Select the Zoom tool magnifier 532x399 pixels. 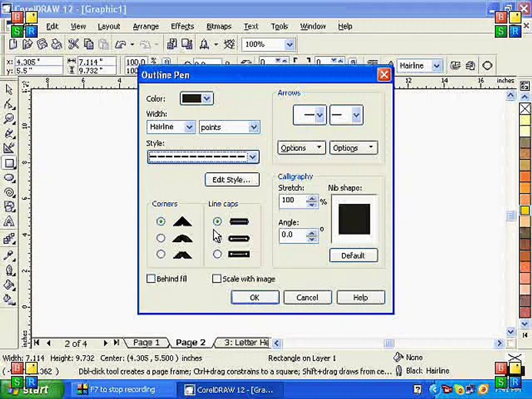9,119
